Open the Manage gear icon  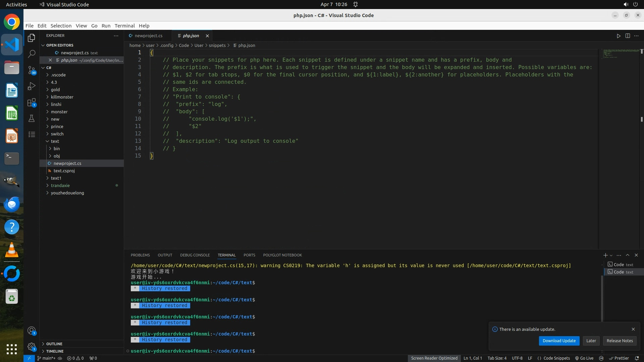(32, 346)
